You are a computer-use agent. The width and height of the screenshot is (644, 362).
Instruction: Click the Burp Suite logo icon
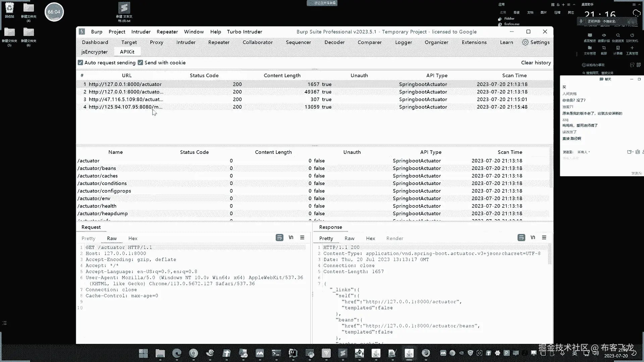click(82, 32)
